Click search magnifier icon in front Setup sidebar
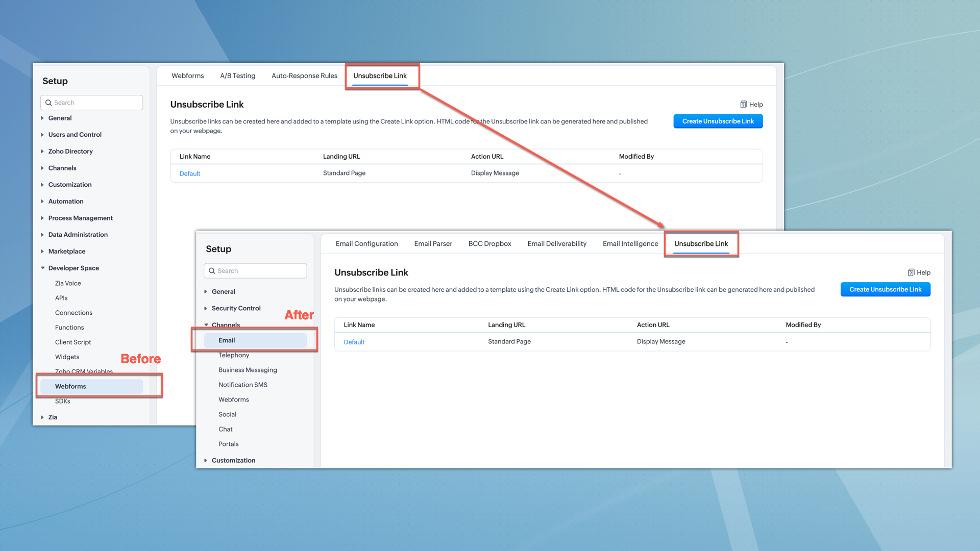The width and height of the screenshot is (980, 551). (x=212, y=271)
